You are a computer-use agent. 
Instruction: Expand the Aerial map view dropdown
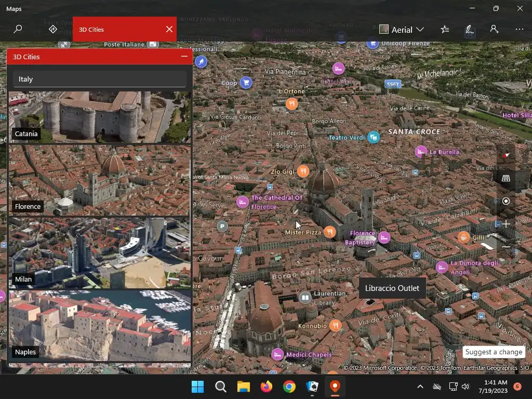[402, 30]
